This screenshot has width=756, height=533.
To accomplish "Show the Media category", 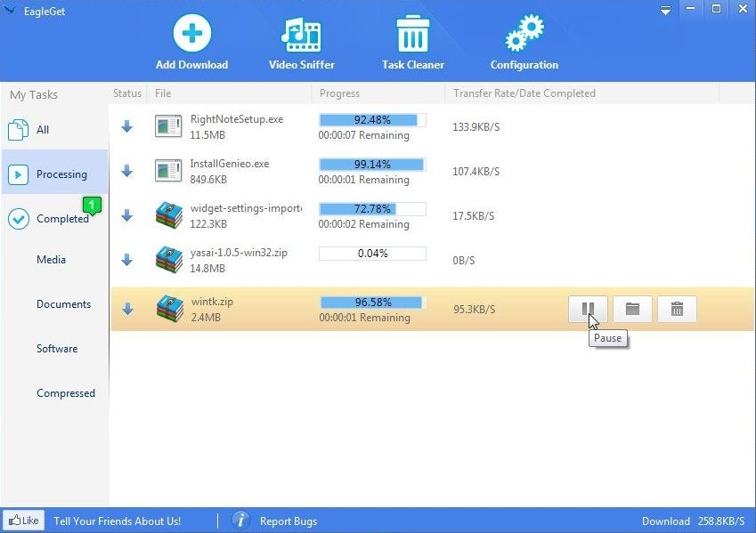I will click(51, 260).
